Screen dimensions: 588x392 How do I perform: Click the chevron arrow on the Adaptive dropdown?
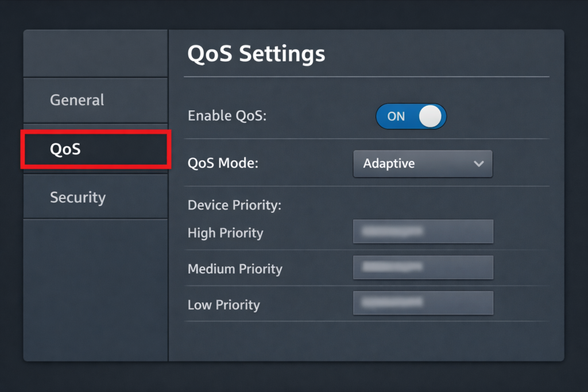point(478,164)
